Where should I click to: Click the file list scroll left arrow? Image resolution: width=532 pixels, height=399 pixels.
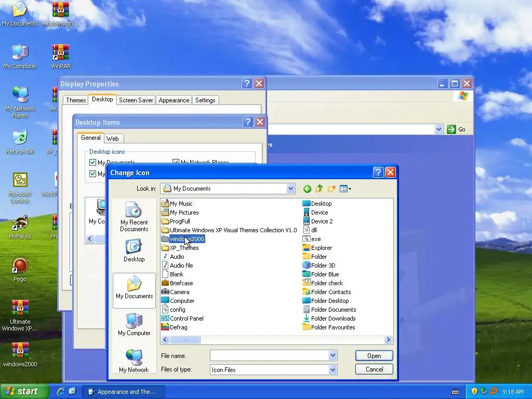pos(165,340)
